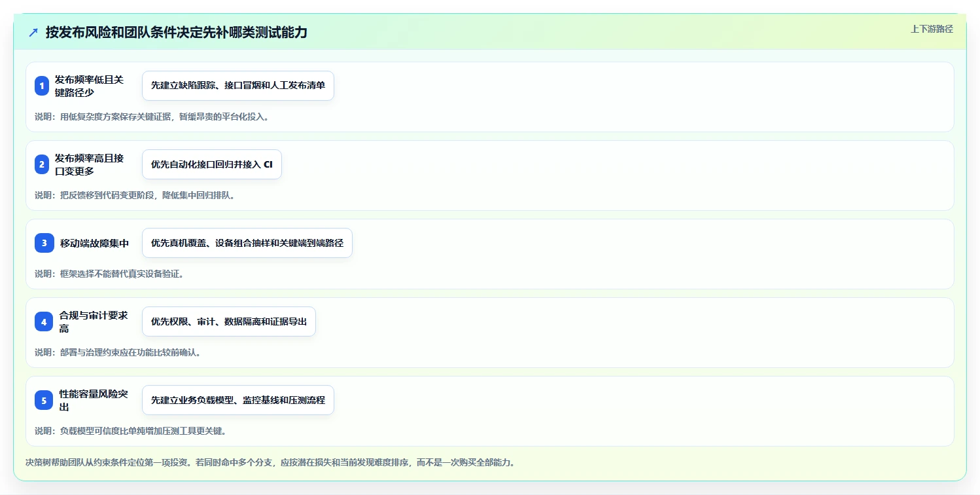Screen dimensions: 980x495
Task: Open the 先建立缺陷跟踪、接口冒烟和人工发布清单 box
Action: coord(238,86)
